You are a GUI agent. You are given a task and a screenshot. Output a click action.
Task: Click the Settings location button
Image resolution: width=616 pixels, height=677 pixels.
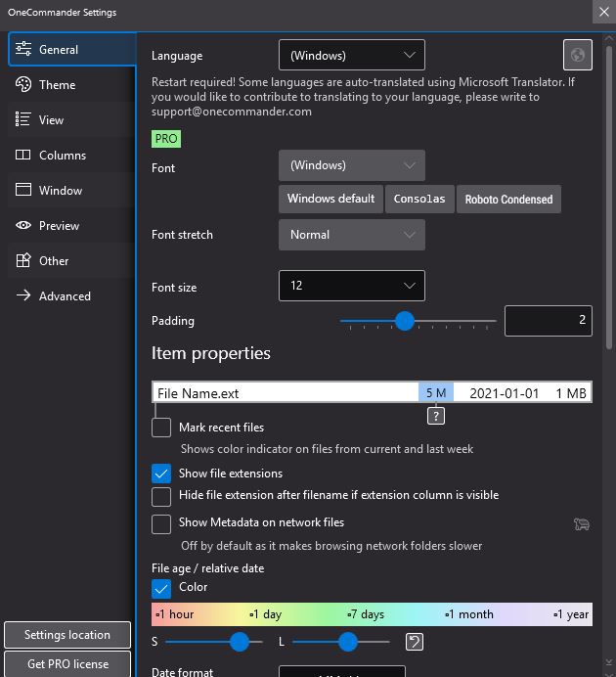(67, 635)
